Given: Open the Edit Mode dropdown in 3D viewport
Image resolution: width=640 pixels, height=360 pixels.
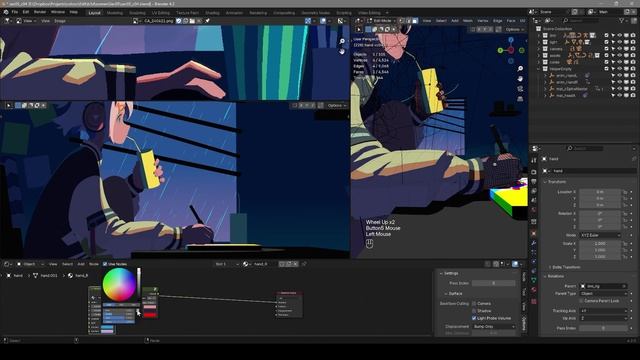Looking at the screenshot, I should 381,21.
